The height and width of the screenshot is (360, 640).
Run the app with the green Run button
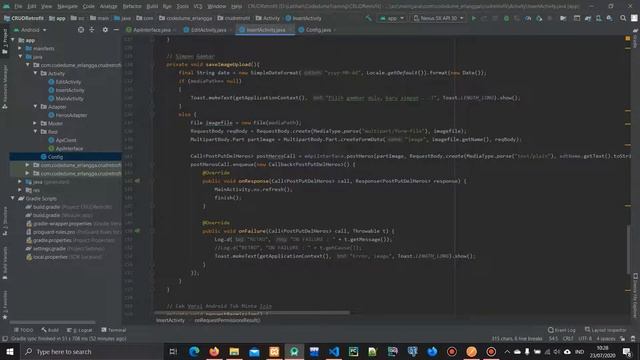pos(473,18)
